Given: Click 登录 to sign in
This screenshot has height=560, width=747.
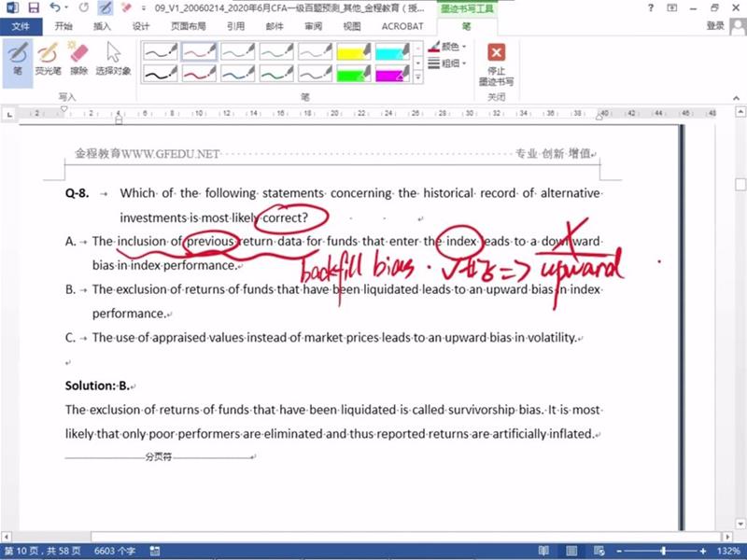Looking at the screenshot, I should [x=715, y=26].
